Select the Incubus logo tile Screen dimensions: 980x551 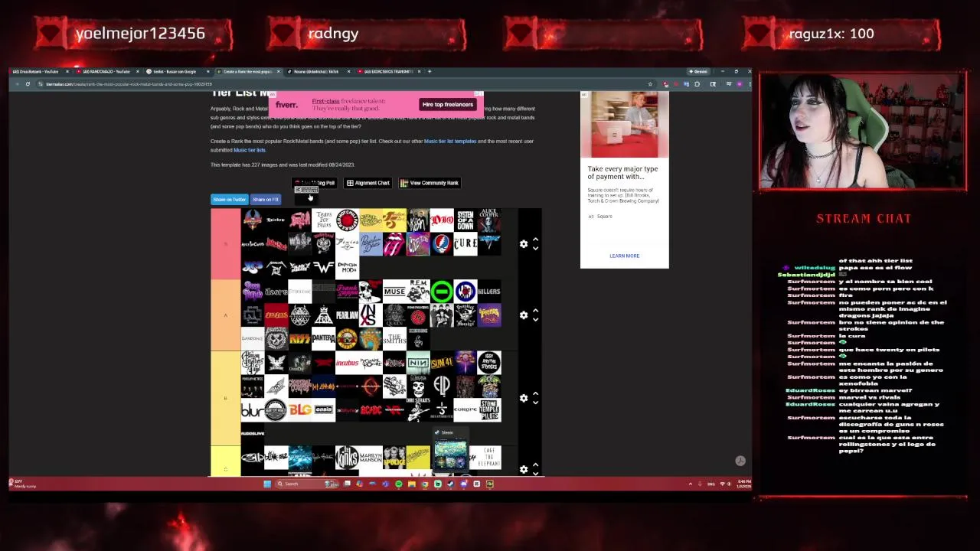click(x=348, y=363)
